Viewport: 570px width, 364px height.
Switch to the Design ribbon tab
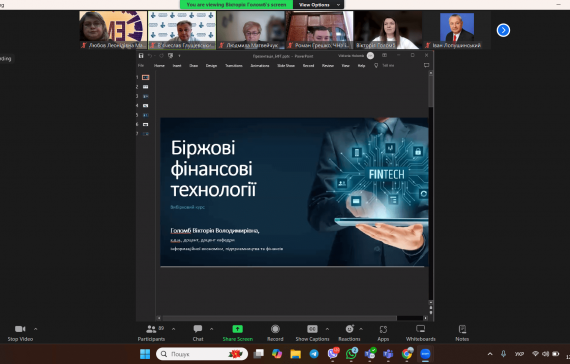coord(211,65)
